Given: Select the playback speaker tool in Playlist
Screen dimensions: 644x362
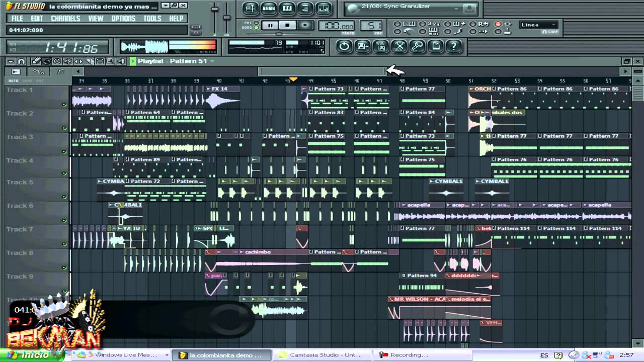Looking at the screenshot, I should click(x=121, y=61).
